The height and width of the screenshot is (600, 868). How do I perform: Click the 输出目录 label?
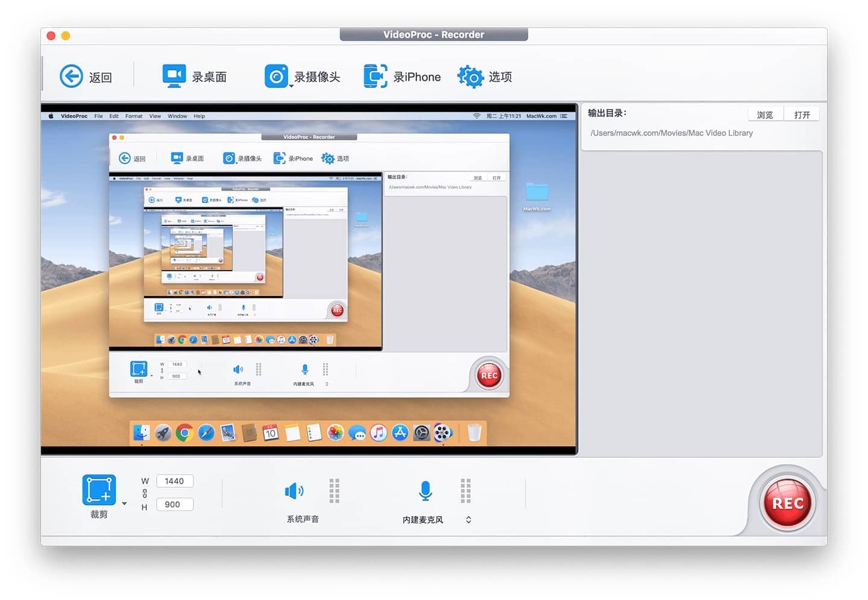tap(607, 113)
